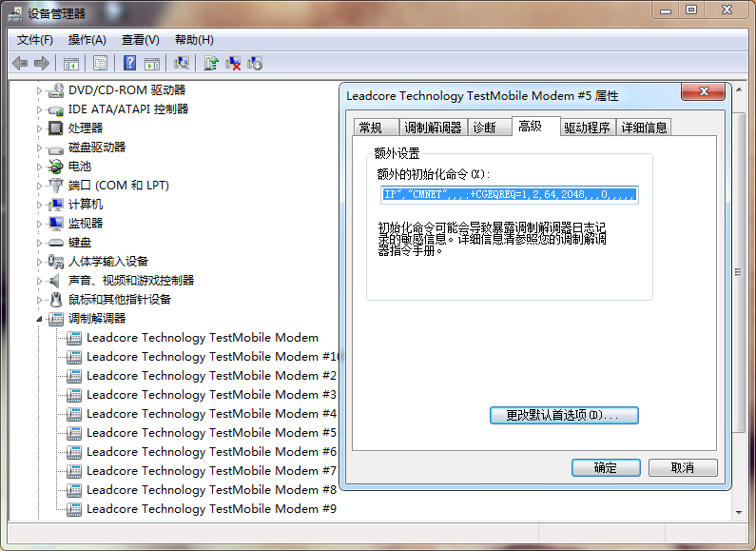
Task: Click the 更改默认首选项 button
Action: [564, 416]
